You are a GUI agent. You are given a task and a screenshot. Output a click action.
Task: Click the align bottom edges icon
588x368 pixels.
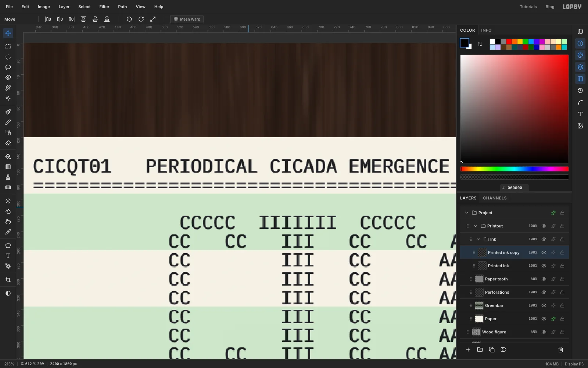(107, 19)
